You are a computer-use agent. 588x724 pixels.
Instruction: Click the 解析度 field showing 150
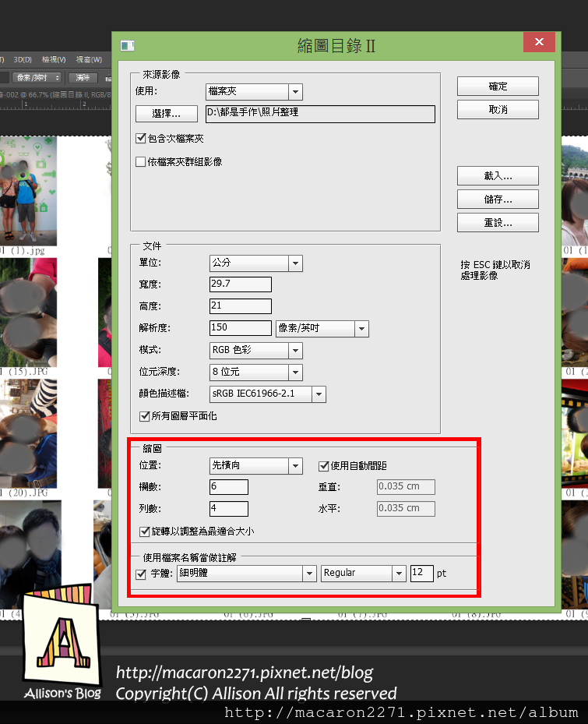(241, 328)
